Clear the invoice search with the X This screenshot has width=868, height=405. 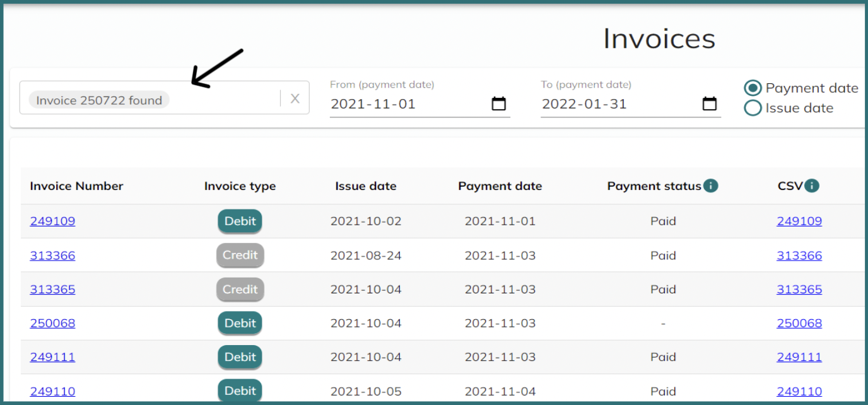295,98
